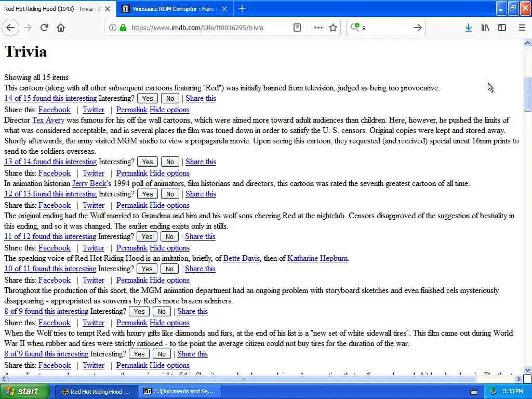
Task: Click Hide options under the 11 of 12 item
Action: point(170,248)
